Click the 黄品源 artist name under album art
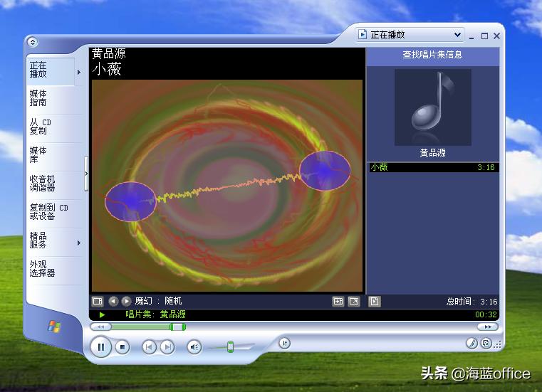The image size is (542, 392). click(433, 153)
